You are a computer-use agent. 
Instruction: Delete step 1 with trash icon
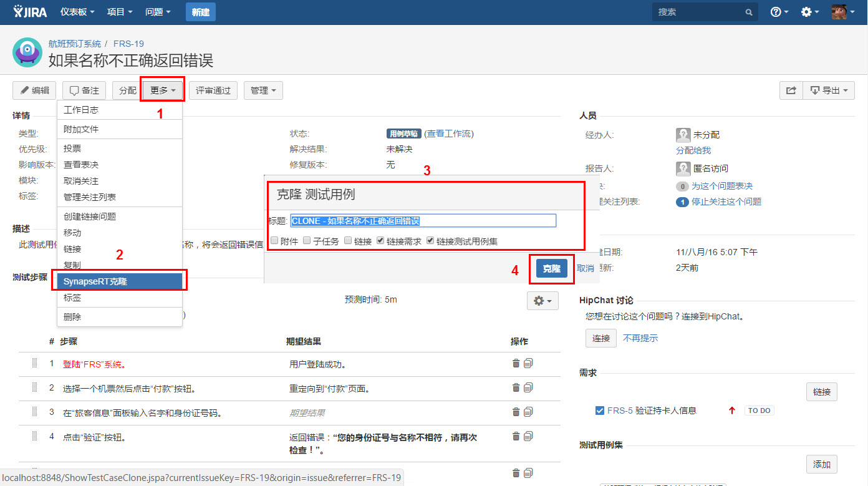tap(516, 363)
